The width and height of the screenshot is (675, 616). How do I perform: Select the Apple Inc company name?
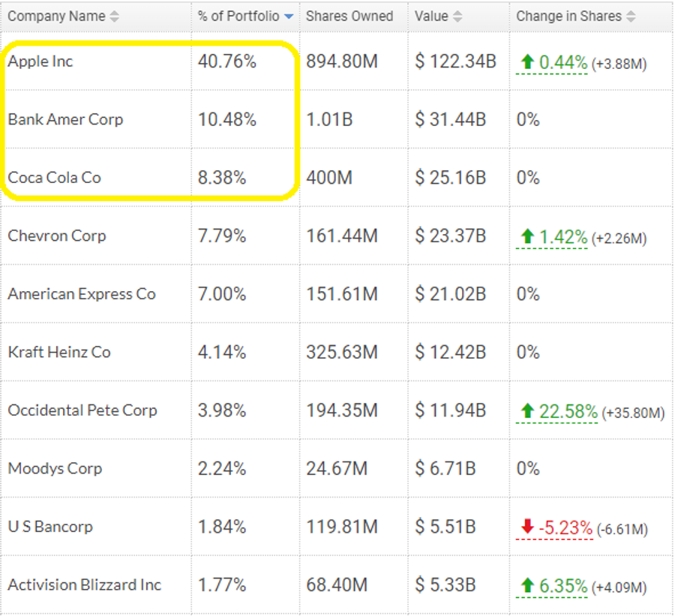click(40, 62)
